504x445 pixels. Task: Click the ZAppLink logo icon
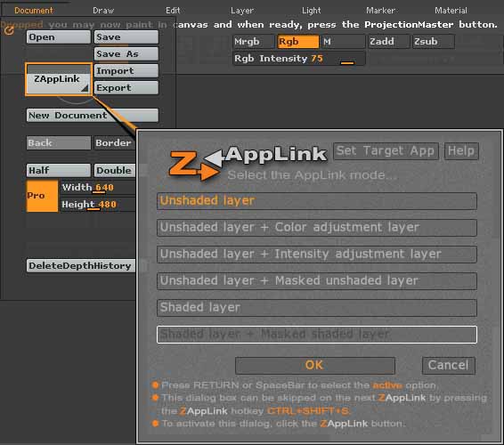(194, 166)
